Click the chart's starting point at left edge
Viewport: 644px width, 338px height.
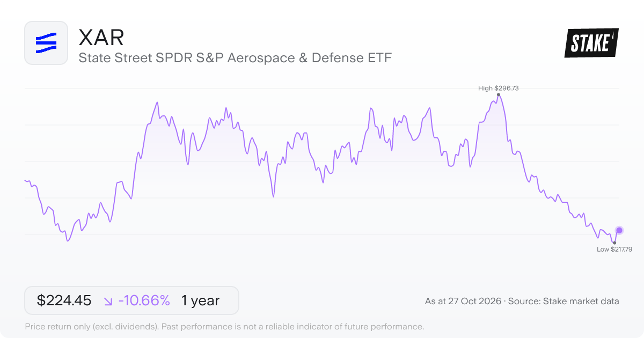tap(25, 180)
